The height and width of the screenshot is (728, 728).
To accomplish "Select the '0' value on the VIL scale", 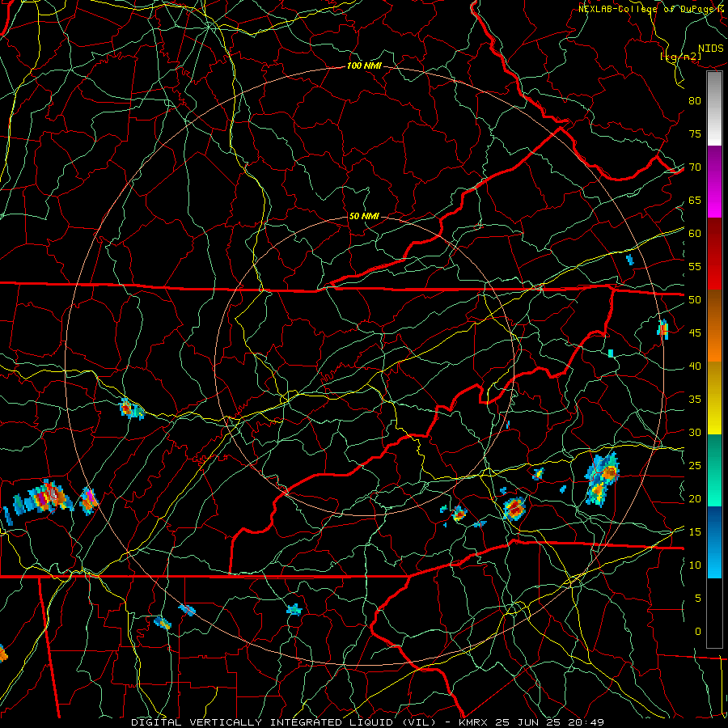I will coord(698,632).
